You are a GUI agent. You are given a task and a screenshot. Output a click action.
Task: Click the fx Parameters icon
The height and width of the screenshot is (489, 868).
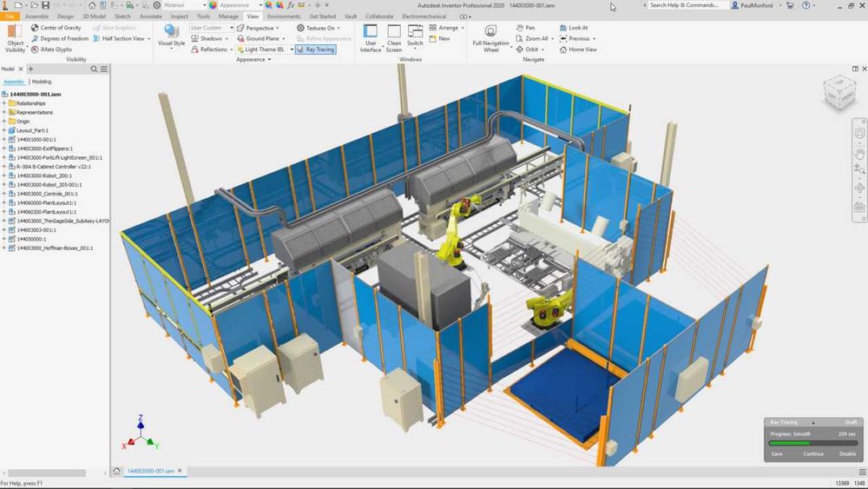(290, 5)
